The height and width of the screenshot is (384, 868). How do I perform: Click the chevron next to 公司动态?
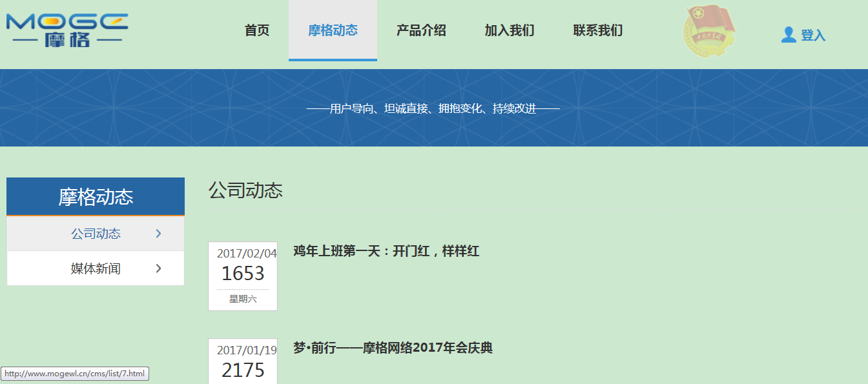point(159,234)
